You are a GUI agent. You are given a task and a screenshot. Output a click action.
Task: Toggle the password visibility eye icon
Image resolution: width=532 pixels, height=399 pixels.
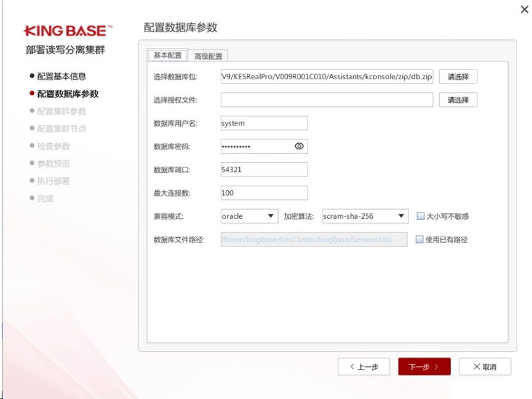point(299,146)
